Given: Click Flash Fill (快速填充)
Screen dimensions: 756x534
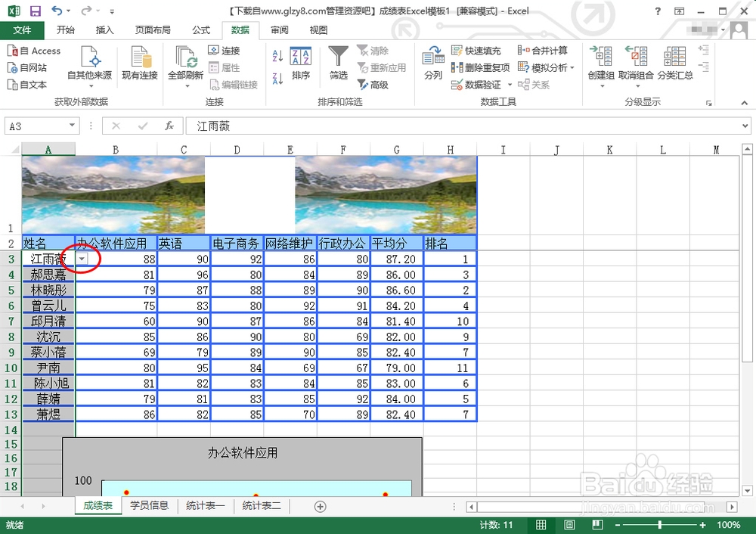Looking at the screenshot, I should click(x=476, y=50).
